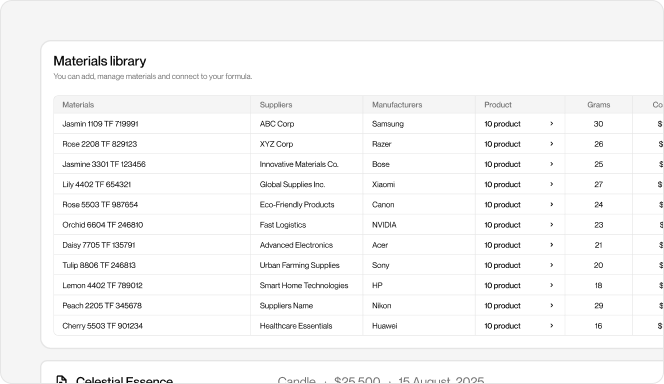Image resolution: width=664 pixels, height=384 pixels.
Task: Expand product chevron in Orchid 6604 row
Action: [x=551, y=225]
